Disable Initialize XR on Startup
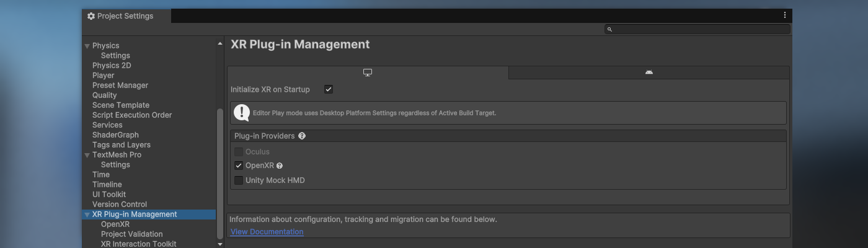The image size is (868, 248). [329, 89]
